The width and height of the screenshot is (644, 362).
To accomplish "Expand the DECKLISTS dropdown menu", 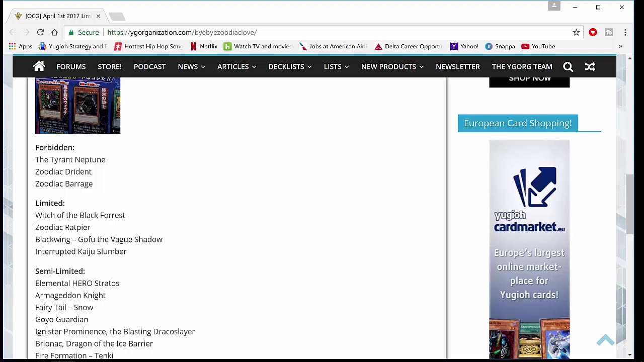I will (x=290, y=66).
